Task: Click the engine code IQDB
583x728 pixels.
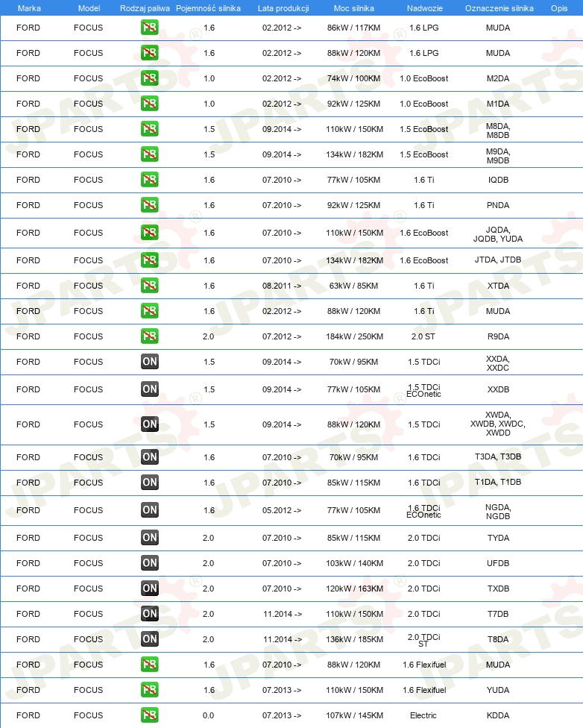Action: (498, 181)
